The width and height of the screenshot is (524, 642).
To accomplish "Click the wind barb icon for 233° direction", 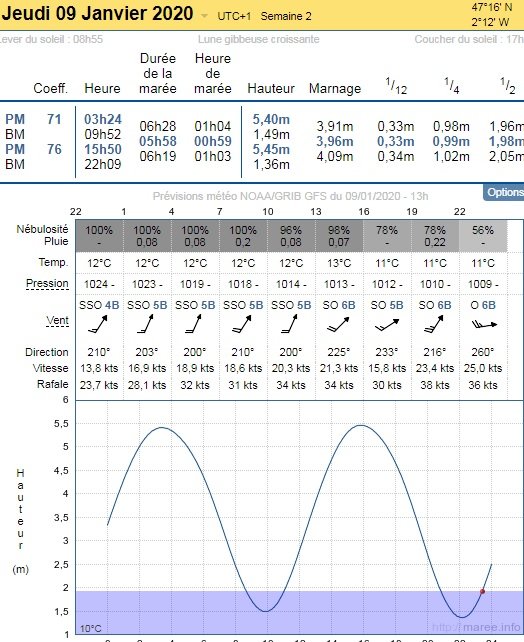I will 387,325.
